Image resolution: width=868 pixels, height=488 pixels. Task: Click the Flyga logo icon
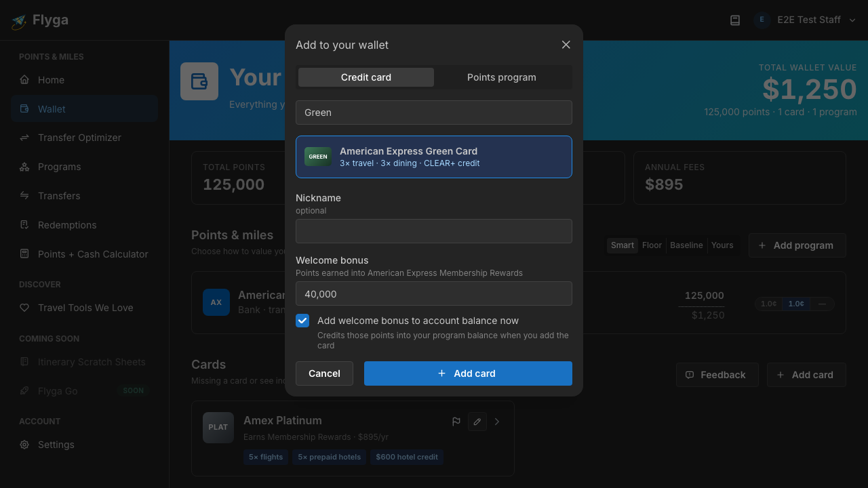coord(19,21)
